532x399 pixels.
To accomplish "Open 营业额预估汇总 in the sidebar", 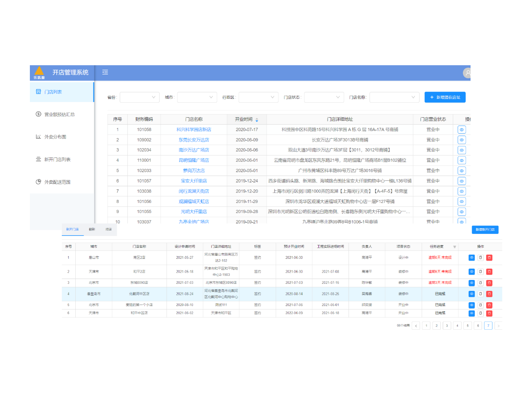I will (x=59, y=114).
